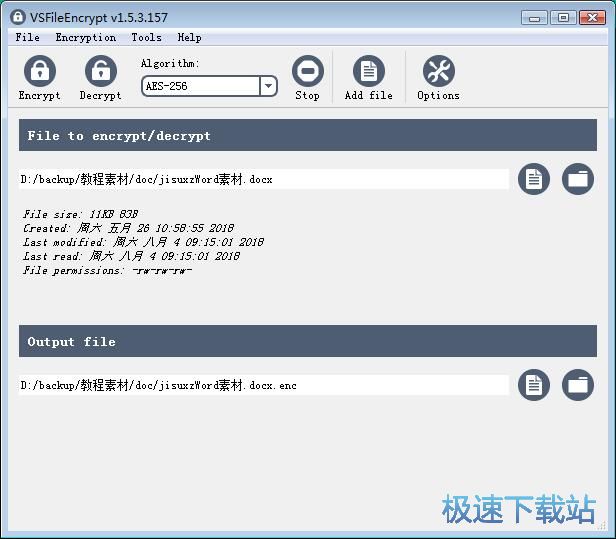This screenshot has width=616, height=539.
Task: Choose the output file with the document icon
Action: tap(534, 385)
